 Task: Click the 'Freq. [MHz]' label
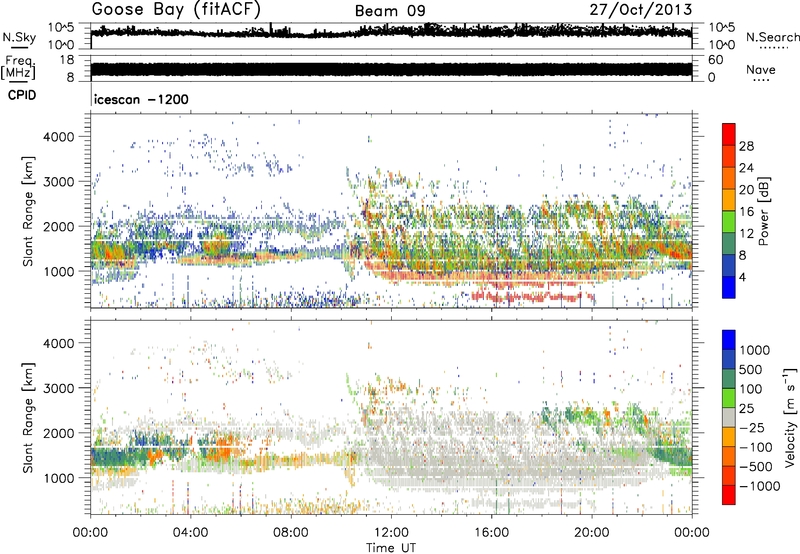(x=18, y=68)
